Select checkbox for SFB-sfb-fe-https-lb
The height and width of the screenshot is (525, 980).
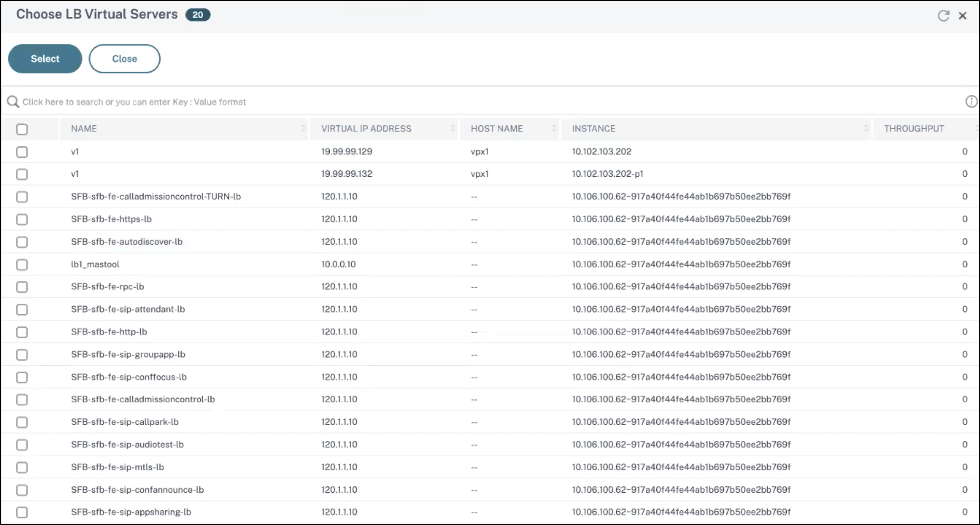pyautogui.click(x=22, y=220)
